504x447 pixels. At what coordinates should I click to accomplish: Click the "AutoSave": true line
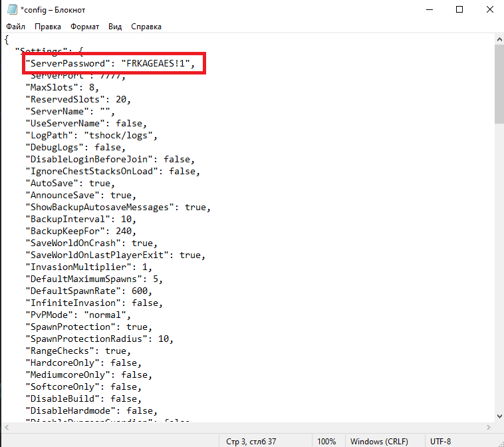(x=70, y=184)
